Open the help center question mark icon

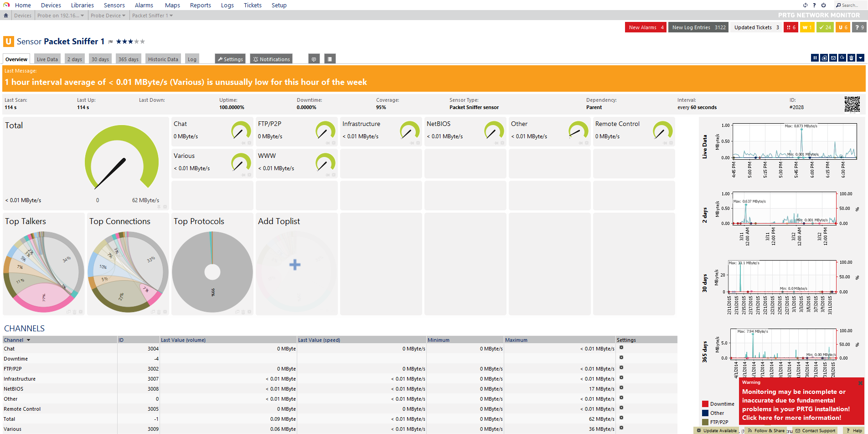click(x=814, y=5)
